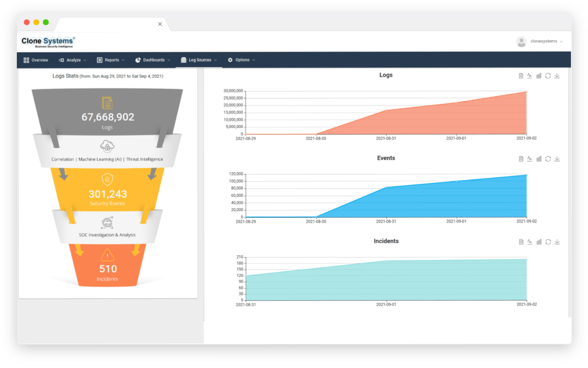The width and height of the screenshot is (588, 368).
Task: Click the Clone Systems logo
Action: (48, 42)
